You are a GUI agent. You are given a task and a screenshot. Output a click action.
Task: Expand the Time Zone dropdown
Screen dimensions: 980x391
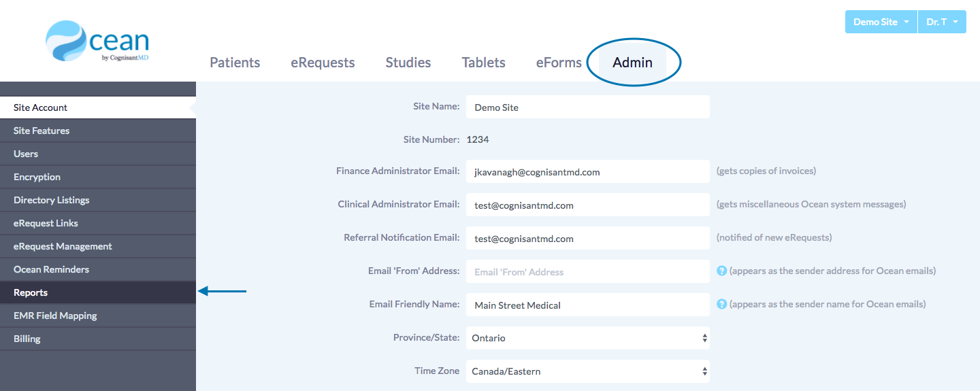[x=587, y=371]
